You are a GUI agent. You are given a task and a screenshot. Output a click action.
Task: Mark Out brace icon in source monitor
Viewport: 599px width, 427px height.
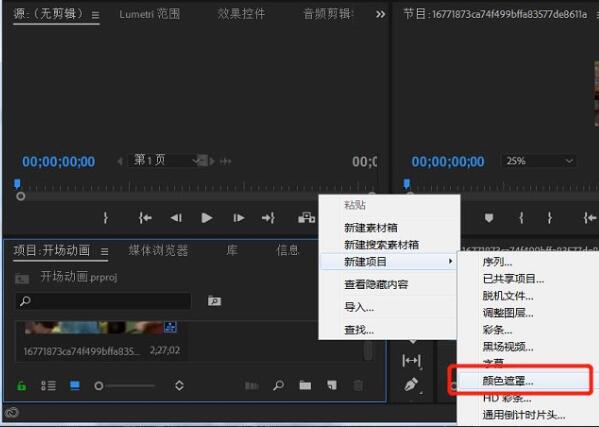(106, 218)
